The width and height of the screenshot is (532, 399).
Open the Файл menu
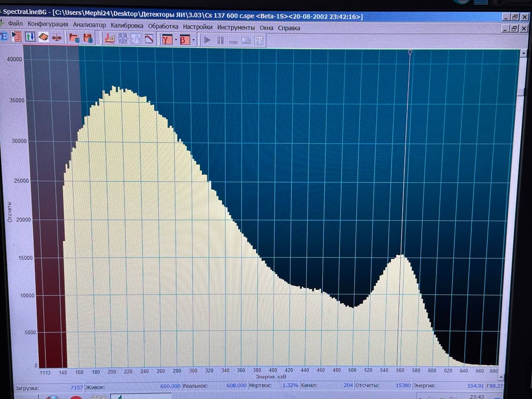coord(15,24)
